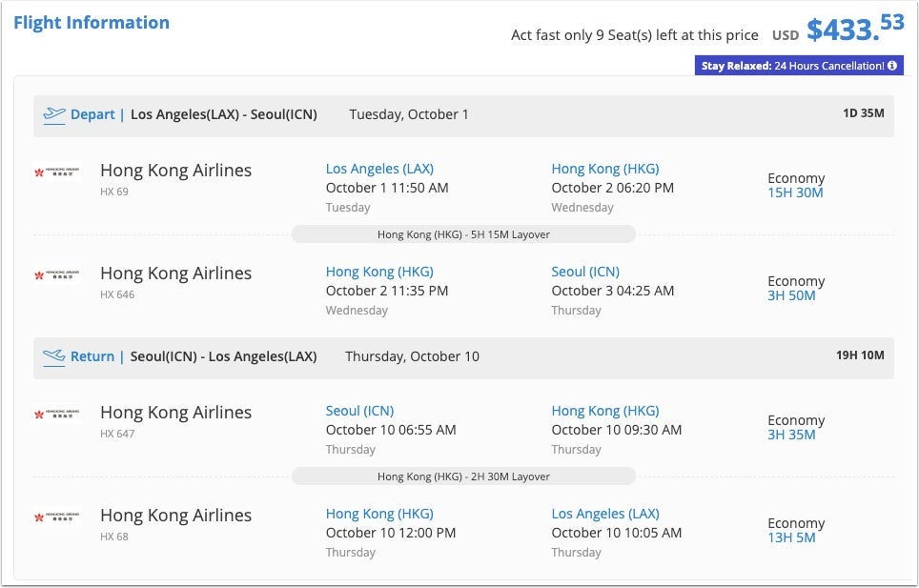Click Hong Kong Airlines logo for flight HX 68
This screenshot has height=588, width=919.
point(57,517)
